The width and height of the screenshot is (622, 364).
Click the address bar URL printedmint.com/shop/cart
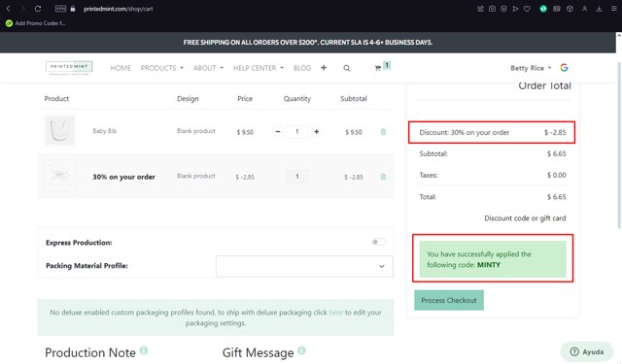click(119, 9)
